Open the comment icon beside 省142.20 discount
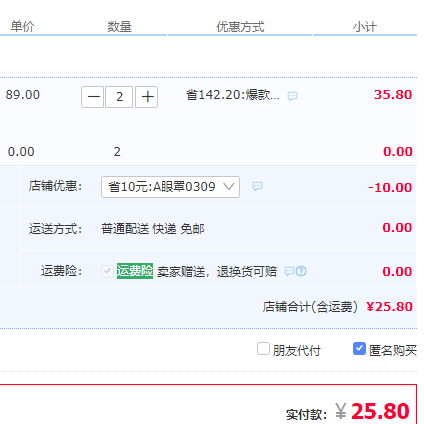The width and height of the screenshot is (424, 424). (292, 96)
